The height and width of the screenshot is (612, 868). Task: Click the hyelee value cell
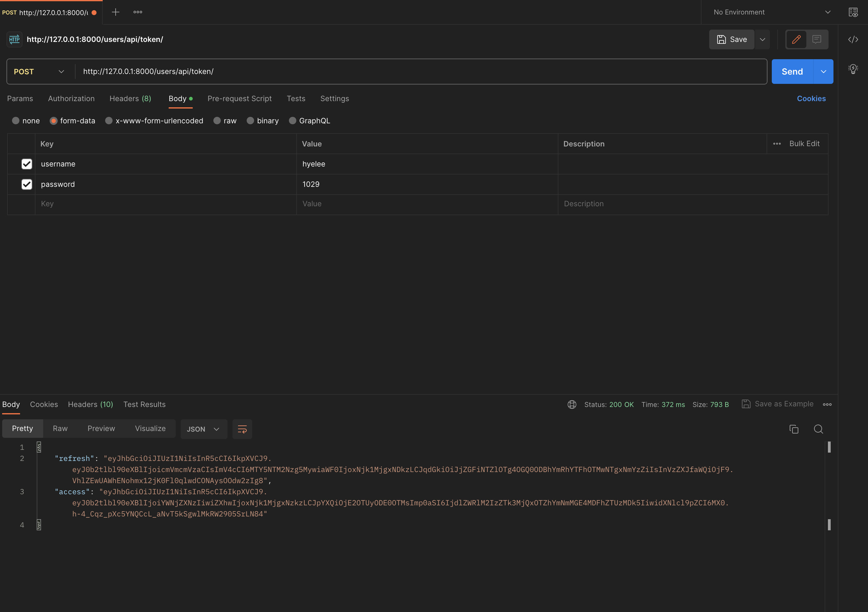coord(427,164)
